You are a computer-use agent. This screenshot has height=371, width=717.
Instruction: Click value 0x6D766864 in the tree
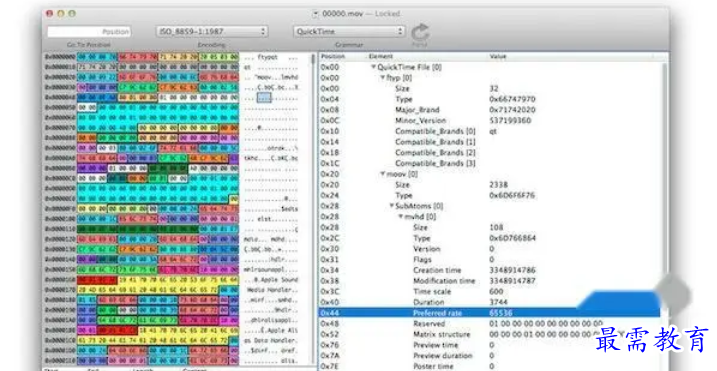point(512,238)
